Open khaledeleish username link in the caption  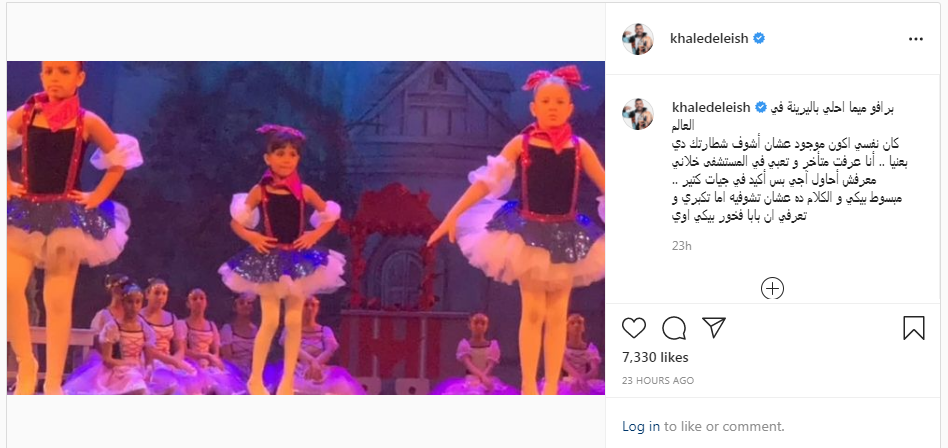tap(711, 107)
